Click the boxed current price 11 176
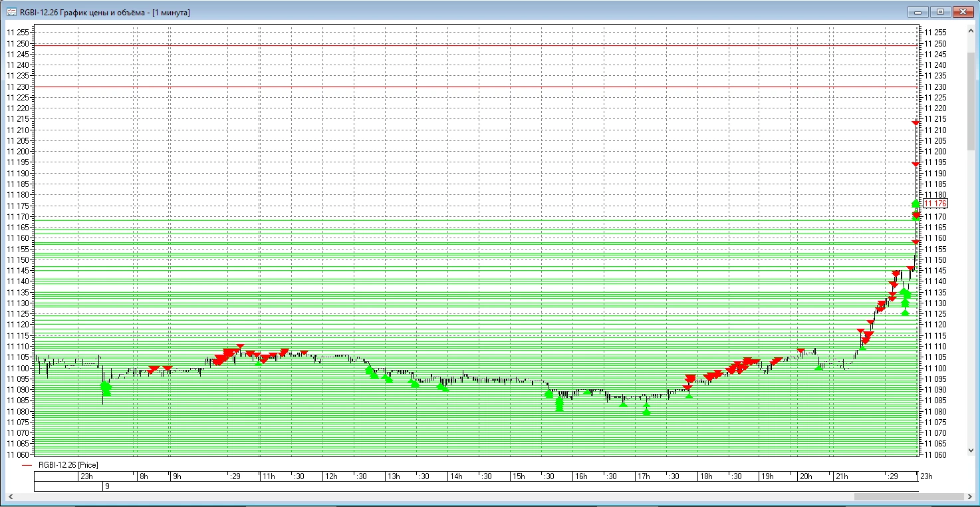 click(x=935, y=203)
